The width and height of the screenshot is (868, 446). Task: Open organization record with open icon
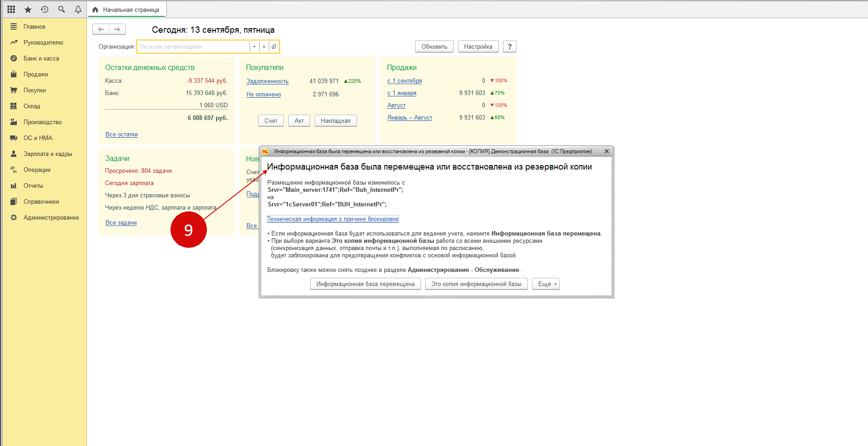tap(274, 46)
